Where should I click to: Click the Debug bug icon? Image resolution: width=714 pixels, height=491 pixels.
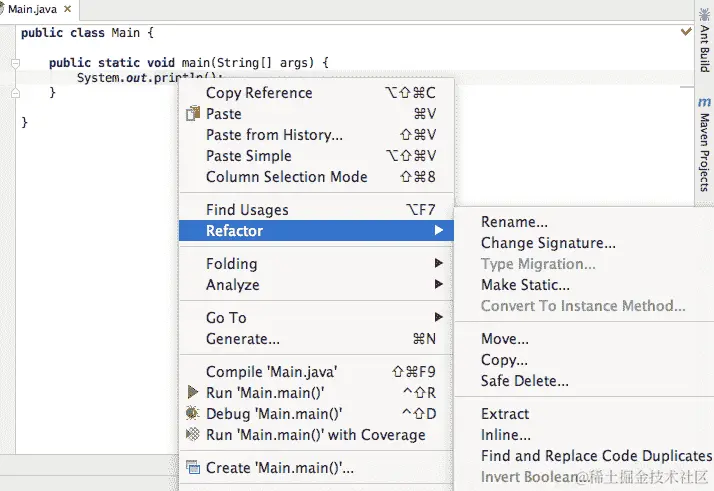[193, 414]
